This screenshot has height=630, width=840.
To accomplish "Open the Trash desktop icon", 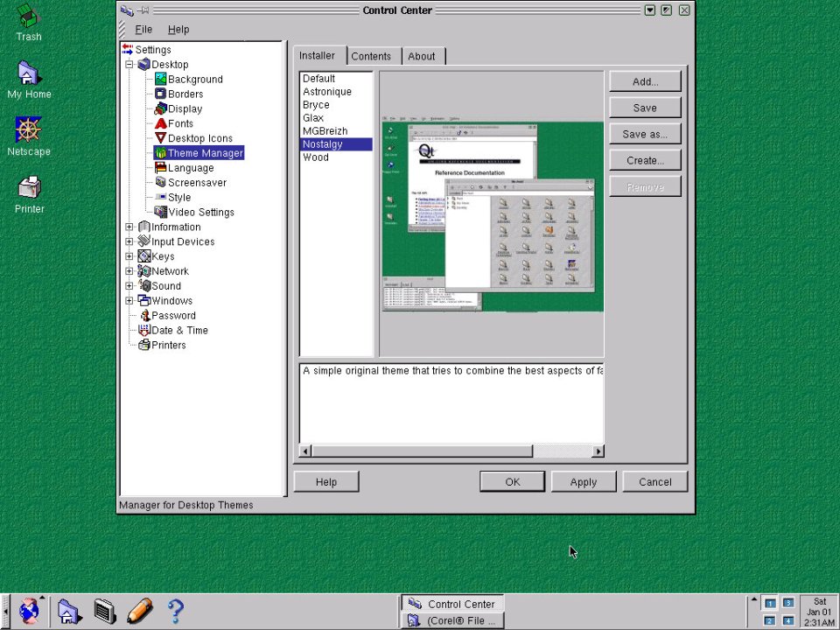I will [x=28, y=16].
